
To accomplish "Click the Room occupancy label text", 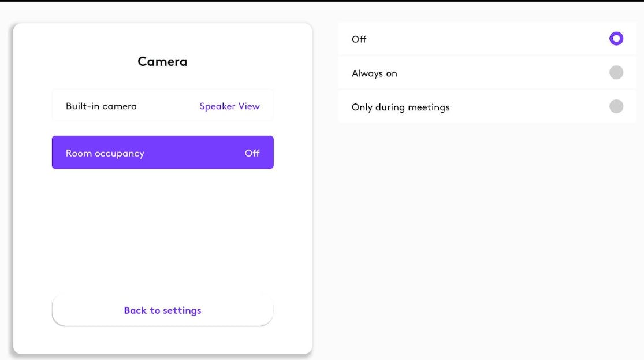I will (105, 154).
